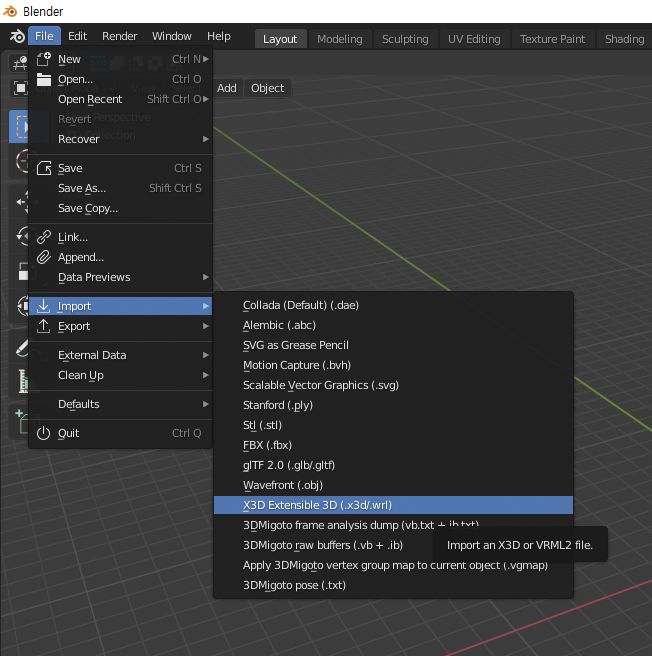Choose X3D Extensible 3D import option

tap(317, 505)
